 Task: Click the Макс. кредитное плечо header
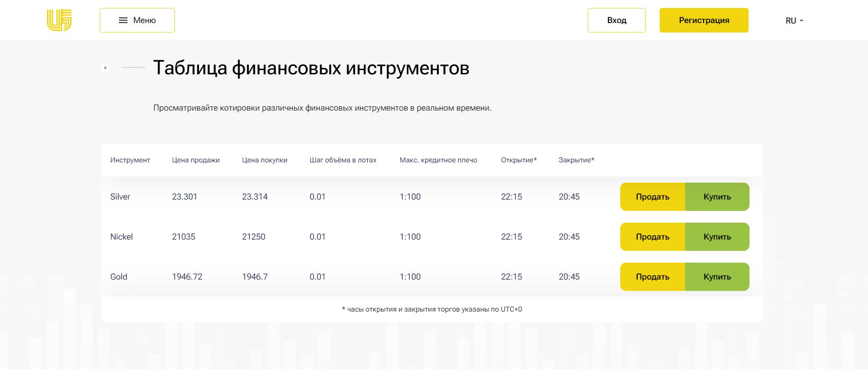(x=438, y=160)
